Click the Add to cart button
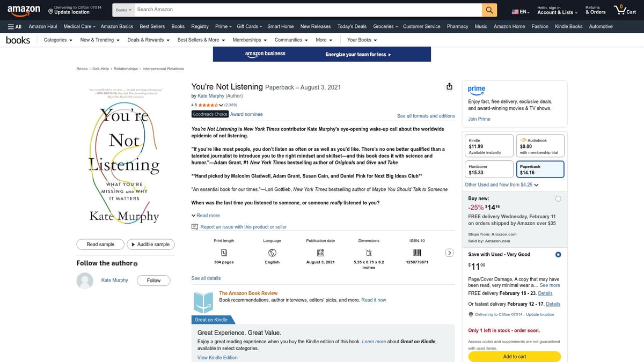The width and height of the screenshot is (644, 362). pos(514,356)
